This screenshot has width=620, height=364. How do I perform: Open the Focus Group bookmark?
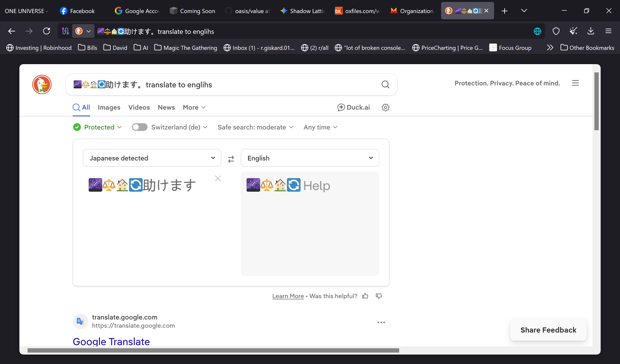pos(510,47)
